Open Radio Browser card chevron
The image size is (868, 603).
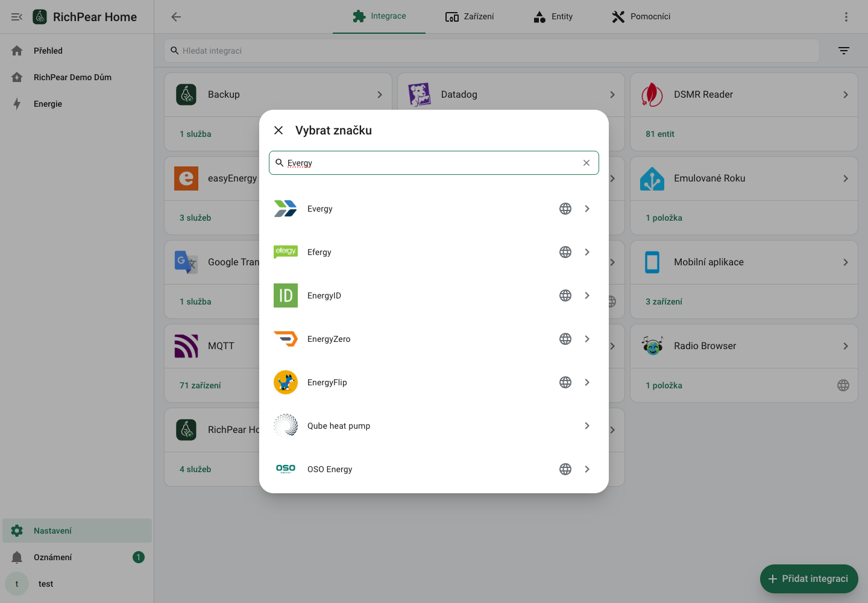(846, 346)
